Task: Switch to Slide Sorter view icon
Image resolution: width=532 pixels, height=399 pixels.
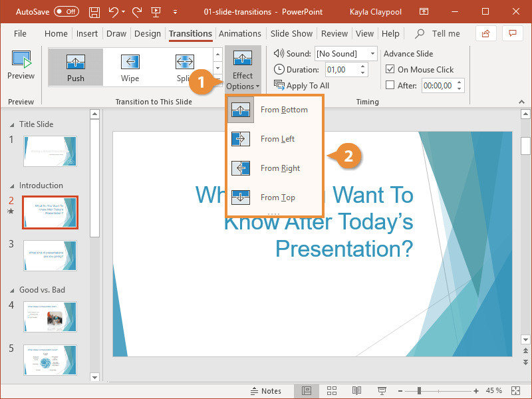Action: point(332,391)
